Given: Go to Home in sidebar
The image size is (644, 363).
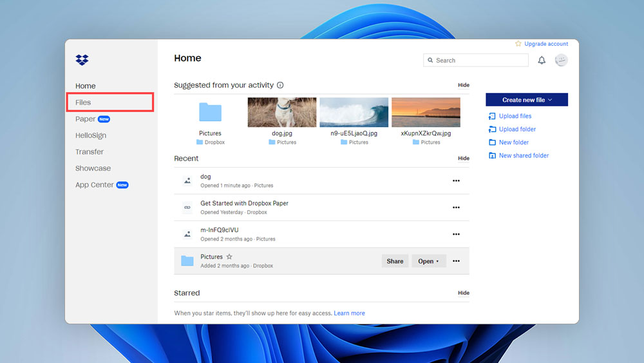Looking at the screenshot, I should click(x=86, y=86).
